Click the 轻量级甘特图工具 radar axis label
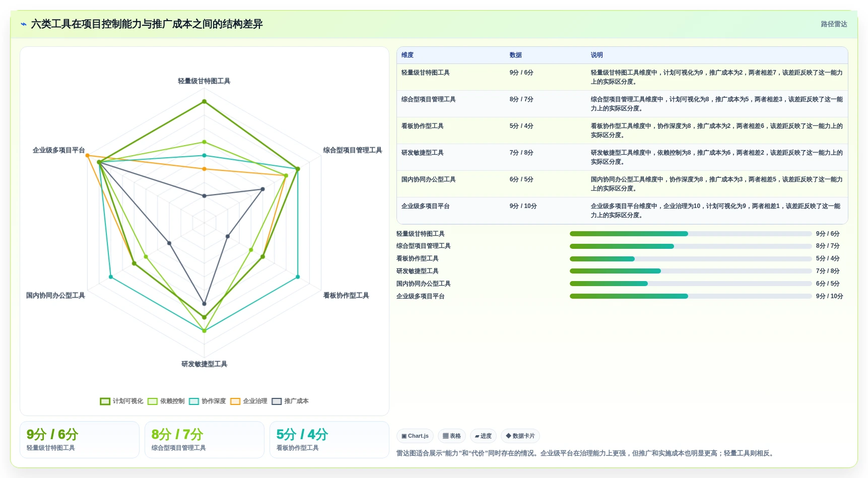The image size is (868, 478). pos(204,81)
